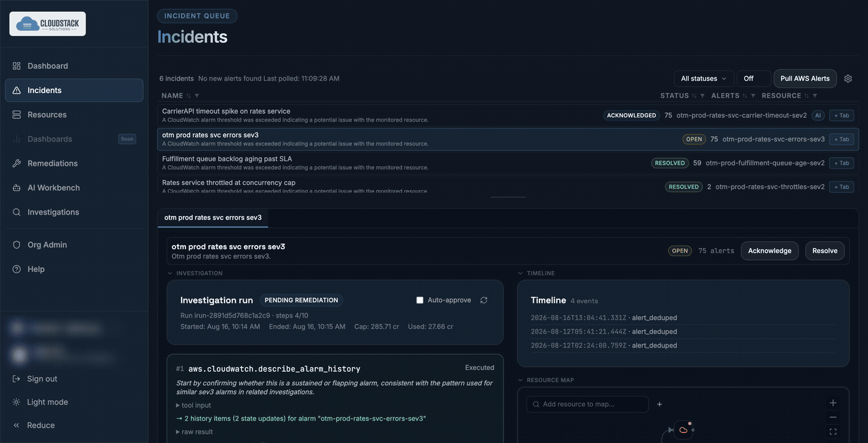This screenshot has height=443, width=868.
Task: Acknowledge the open incident
Action: (x=769, y=251)
